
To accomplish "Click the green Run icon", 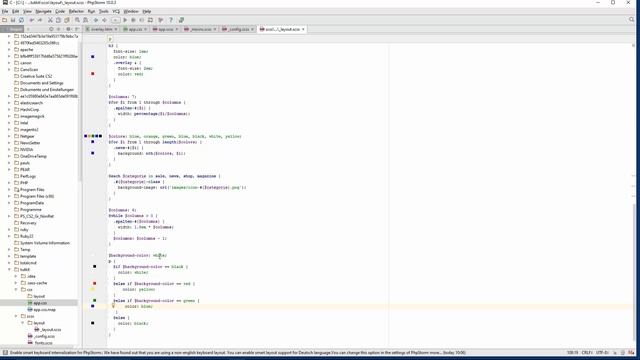I will [x=125, y=20].
